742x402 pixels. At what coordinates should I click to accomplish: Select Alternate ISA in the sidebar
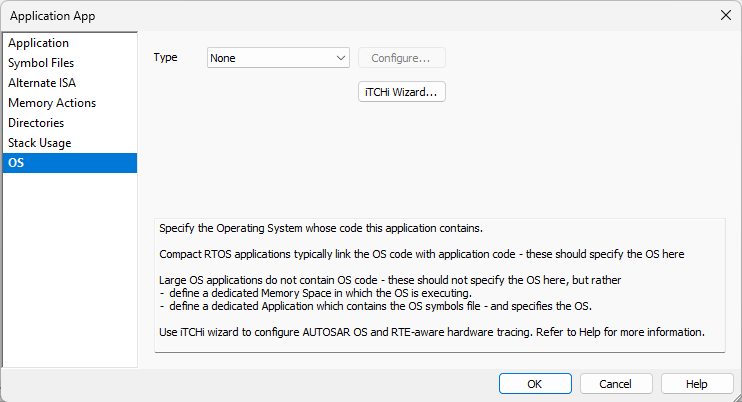tap(42, 83)
